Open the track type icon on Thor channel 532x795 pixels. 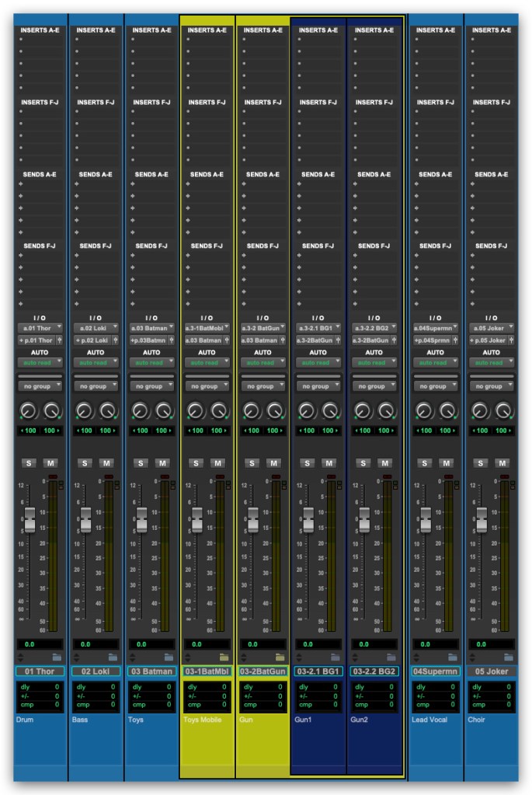click(57, 657)
